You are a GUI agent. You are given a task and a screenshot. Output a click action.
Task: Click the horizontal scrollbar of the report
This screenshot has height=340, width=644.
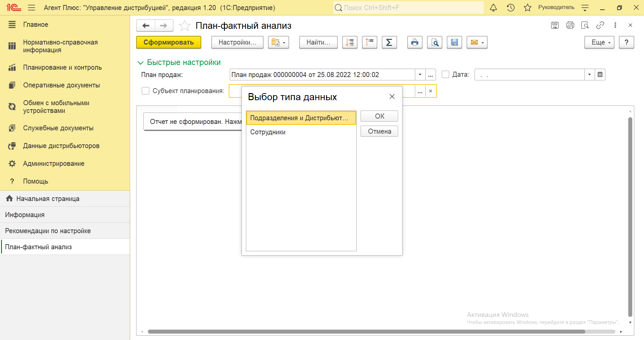[x=366, y=332]
